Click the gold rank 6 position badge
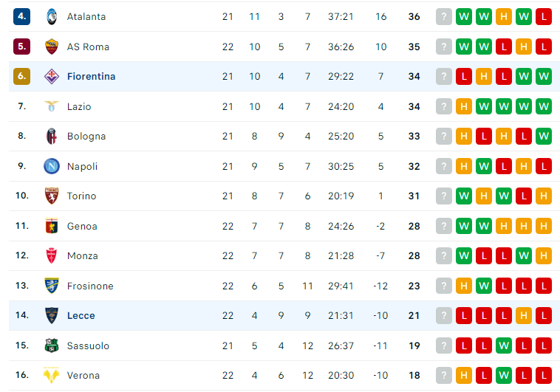 21,76
